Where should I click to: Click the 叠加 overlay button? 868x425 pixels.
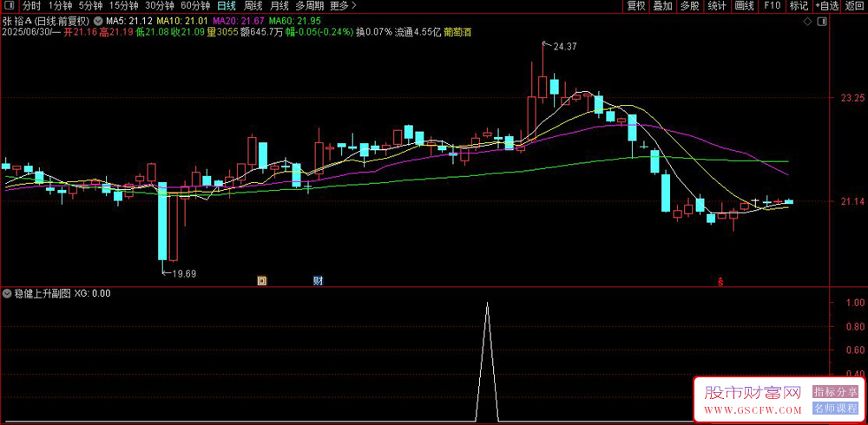663,7
